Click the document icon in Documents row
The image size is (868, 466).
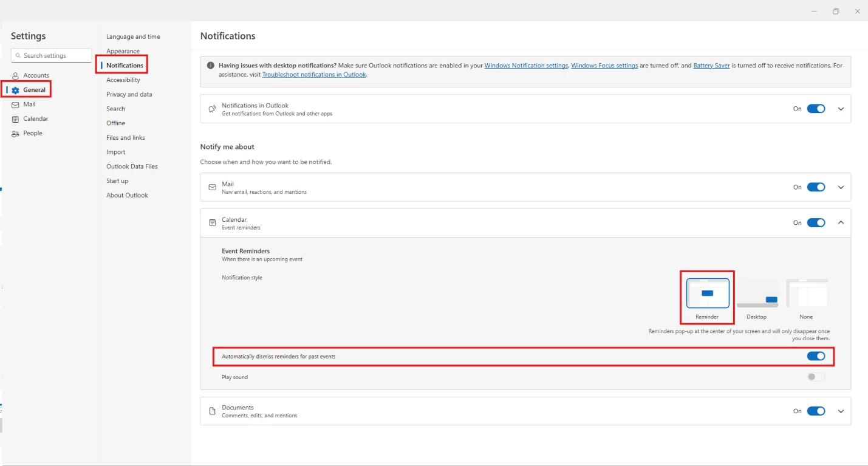(212, 411)
